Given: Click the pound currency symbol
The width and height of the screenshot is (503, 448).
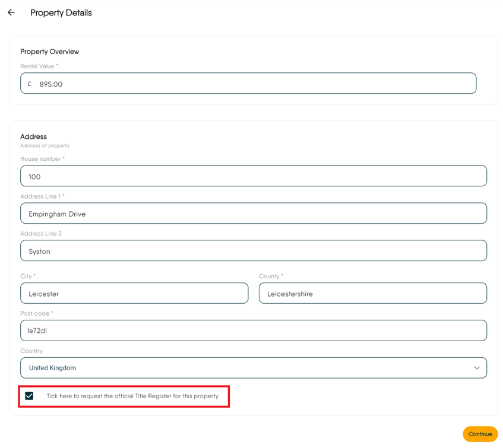Looking at the screenshot, I should tap(30, 84).
